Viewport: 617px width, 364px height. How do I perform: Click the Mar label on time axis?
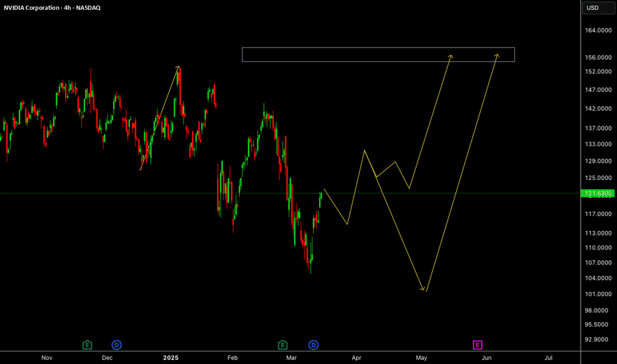click(x=291, y=357)
